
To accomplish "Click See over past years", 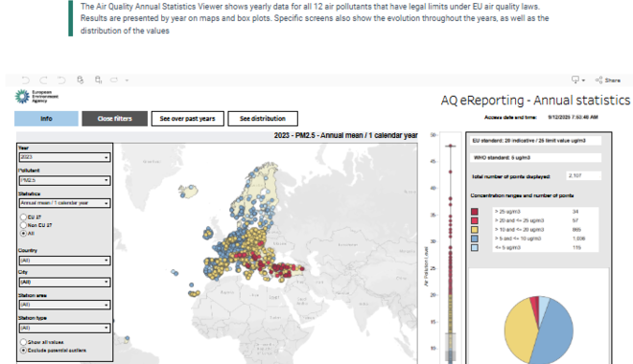I will 187,119.
